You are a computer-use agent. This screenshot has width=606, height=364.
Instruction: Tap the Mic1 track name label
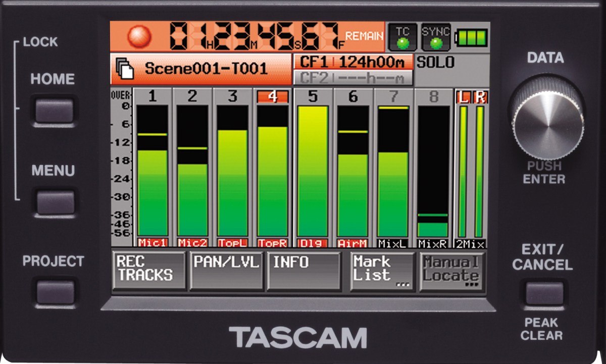[152, 243]
